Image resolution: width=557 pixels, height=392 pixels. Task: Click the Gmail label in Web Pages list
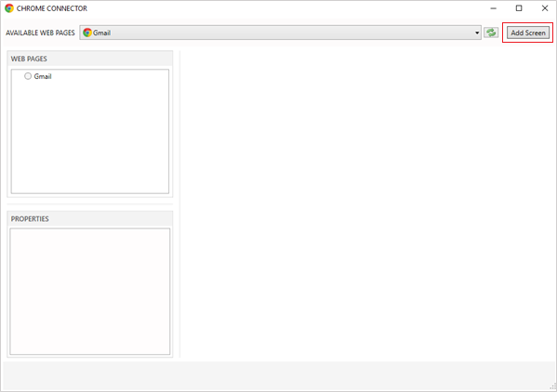coord(43,76)
